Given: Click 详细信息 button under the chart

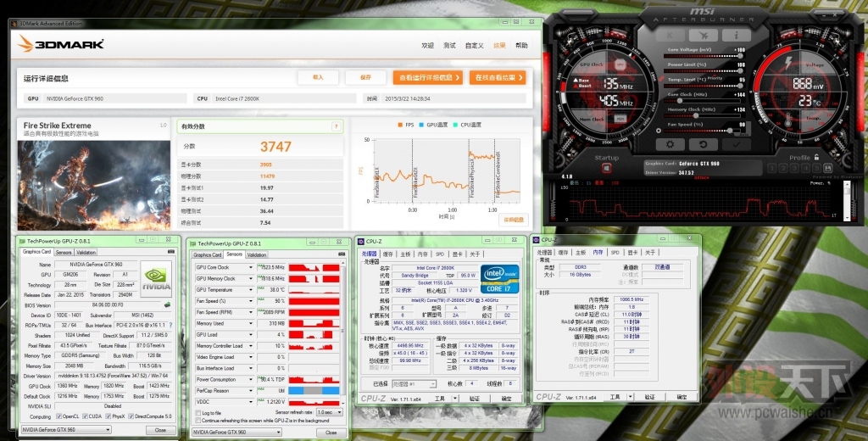Looking at the screenshot, I should tap(513, 220).
